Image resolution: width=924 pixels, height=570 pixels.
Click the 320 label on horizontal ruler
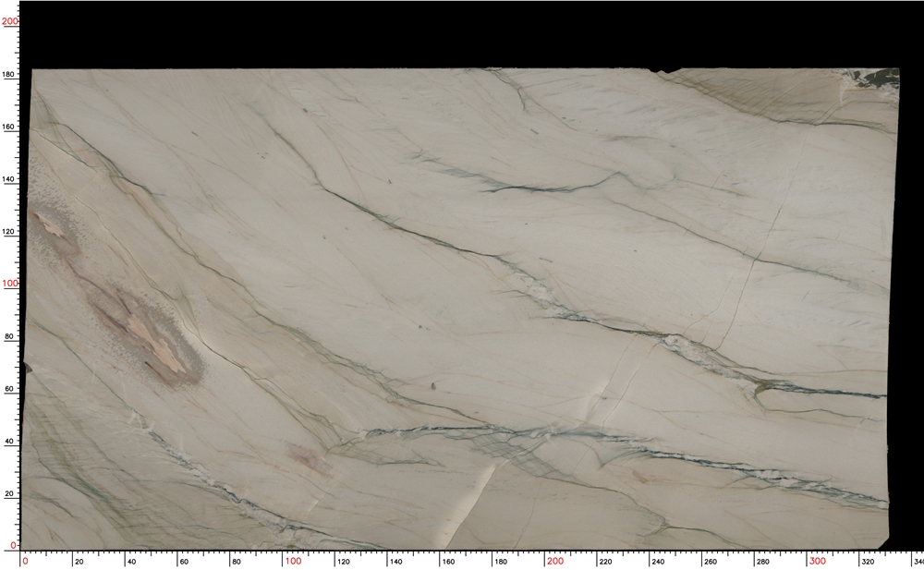point(868,562)
